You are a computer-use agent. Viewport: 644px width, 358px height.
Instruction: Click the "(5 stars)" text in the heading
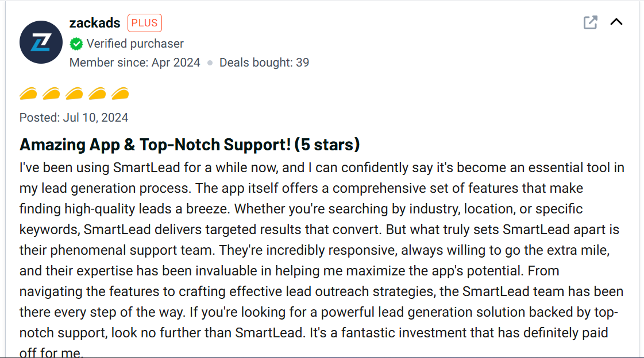tap(327, 145)
